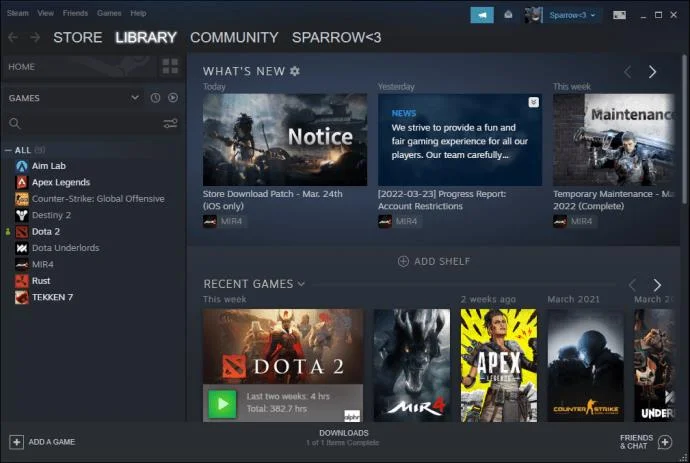Image resolution: width=690 pixels, height=463 pixels.
Task: Open What's New settings gear
Action: point(295,71)
